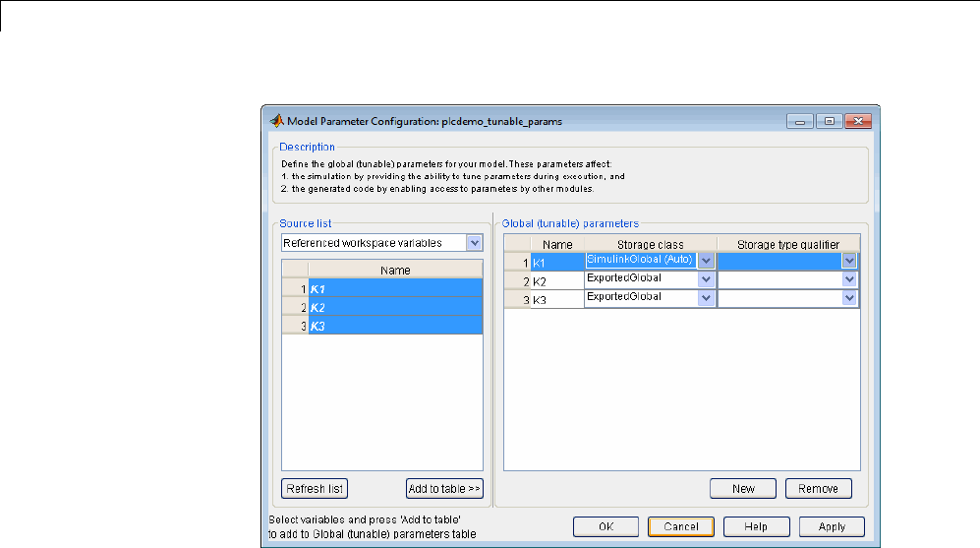This screenshot has width=980, height=548.
Task: Confirm with the OK button
Action: (x=606, y=526)
